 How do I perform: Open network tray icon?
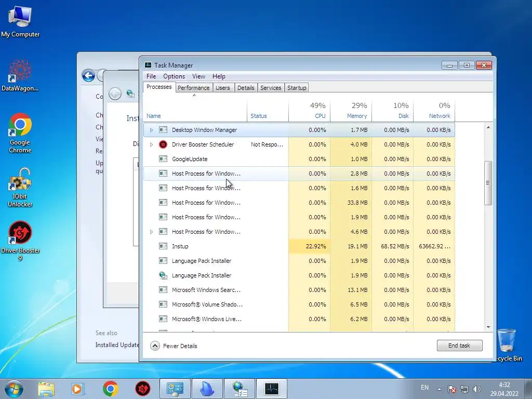click(464, 389)
